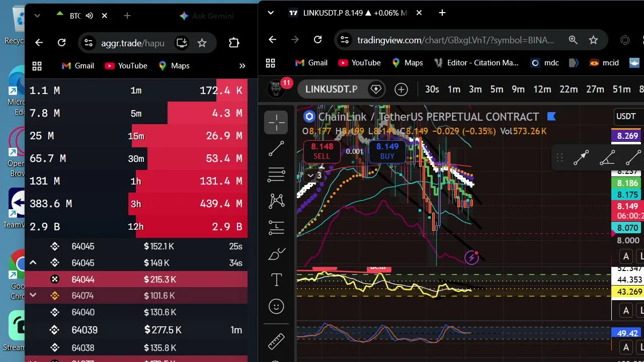Toggle auto scale A button beside 8.000
Image resolution: width=644 pixels, height=362 pixels.
click(x=626, y=256)
